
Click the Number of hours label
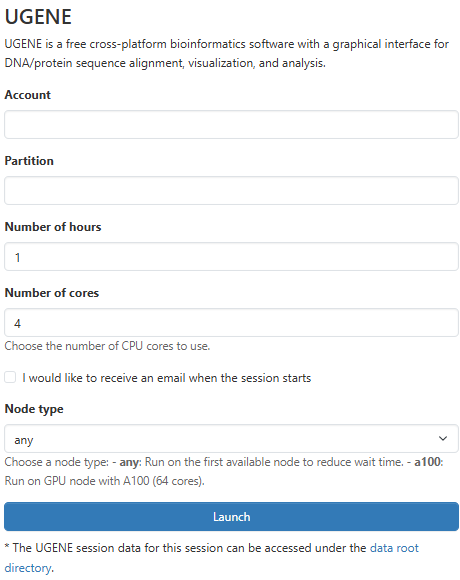pyautogui.click(x=53, y=227)
